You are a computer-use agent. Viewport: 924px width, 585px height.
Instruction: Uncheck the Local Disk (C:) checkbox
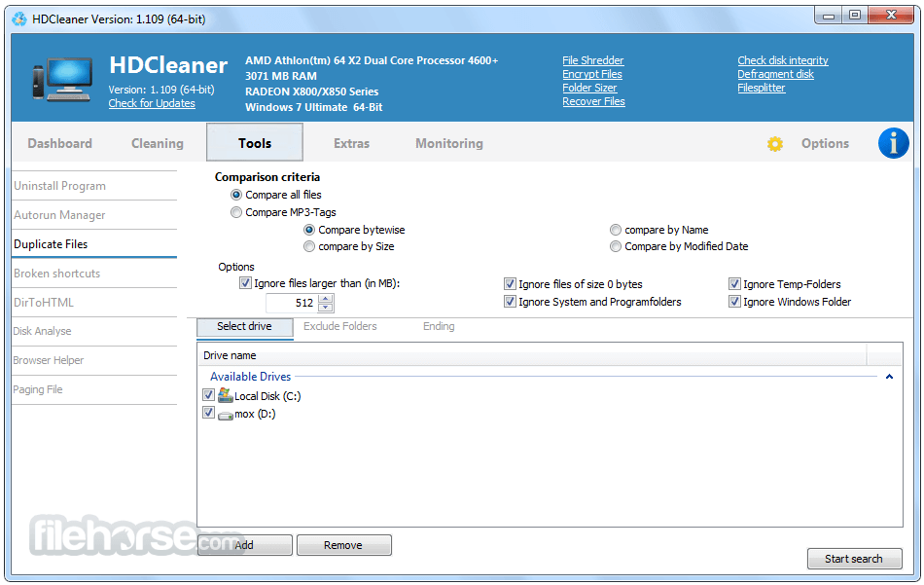tap(208, 395)
